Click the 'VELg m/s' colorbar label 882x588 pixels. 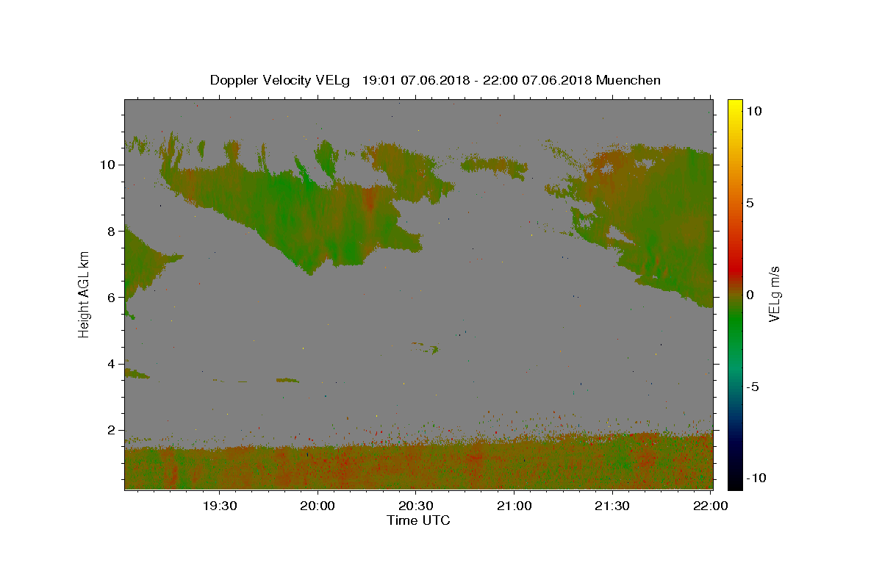774,294
